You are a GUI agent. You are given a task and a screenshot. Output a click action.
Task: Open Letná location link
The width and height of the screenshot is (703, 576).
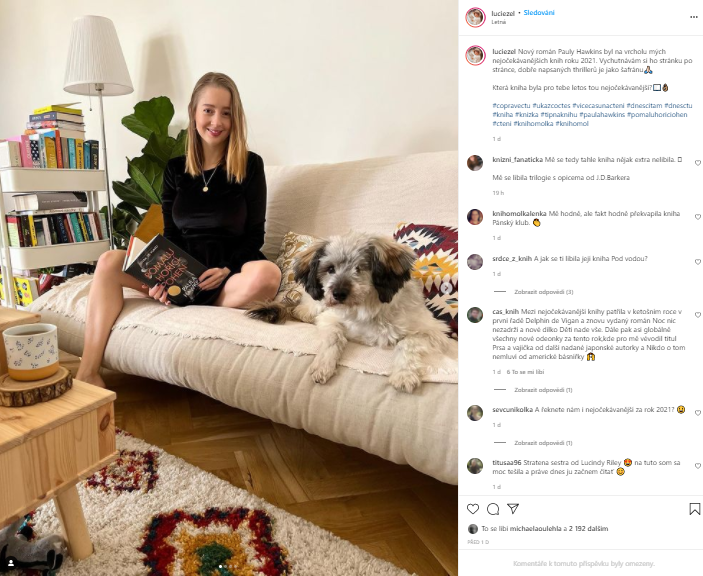(x=499, y=22)
